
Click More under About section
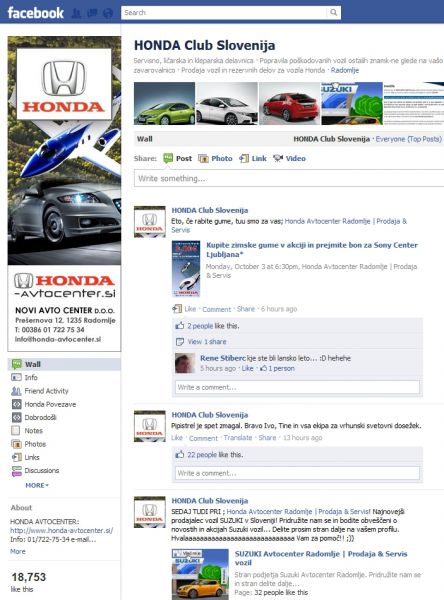(x=18, y=551)
